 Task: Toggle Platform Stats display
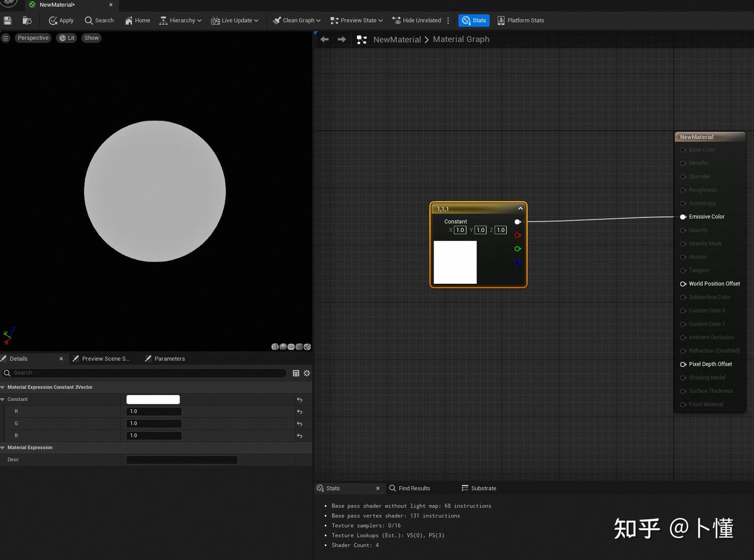click(x=520, y=20)
